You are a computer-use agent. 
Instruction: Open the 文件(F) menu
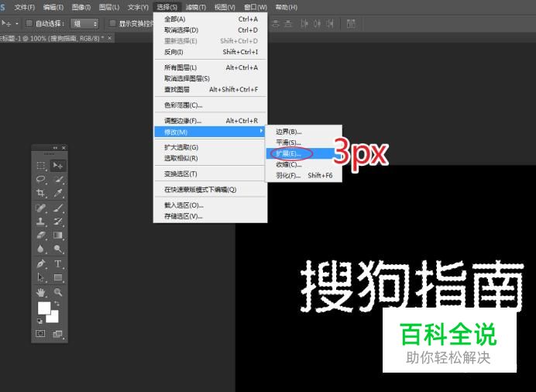tap(24, 7)
